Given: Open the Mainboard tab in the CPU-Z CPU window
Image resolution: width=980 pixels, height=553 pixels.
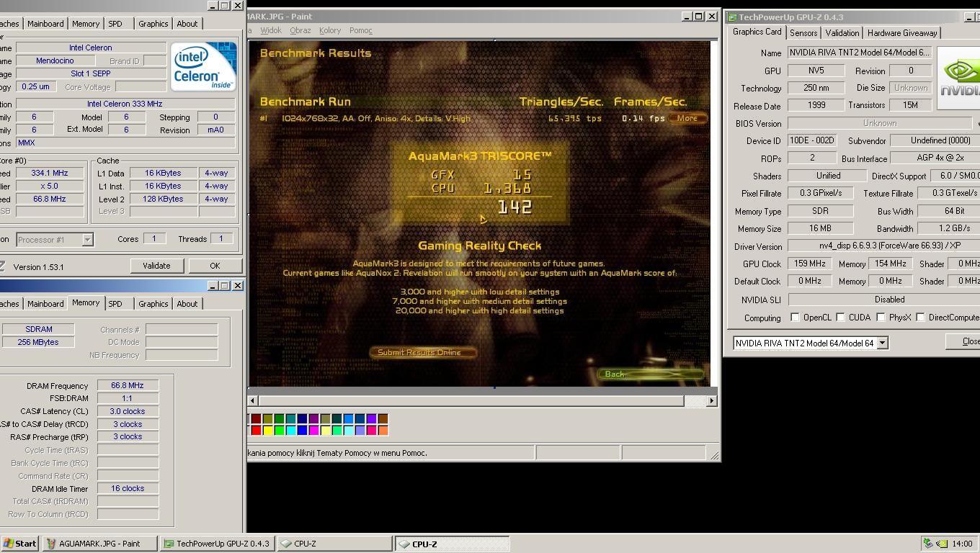Looking at the screenshot, I should coord(45,24).
